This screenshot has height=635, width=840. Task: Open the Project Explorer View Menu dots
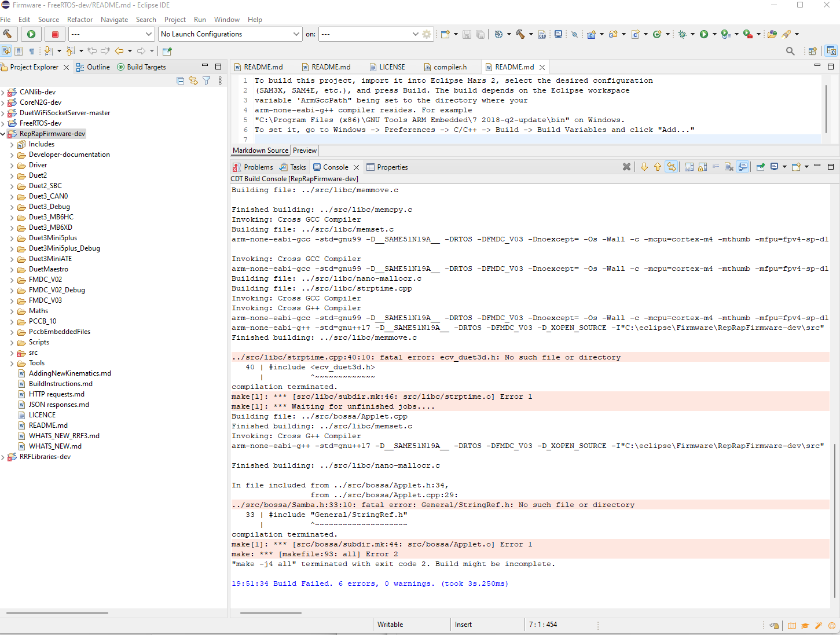coord(220,81)
